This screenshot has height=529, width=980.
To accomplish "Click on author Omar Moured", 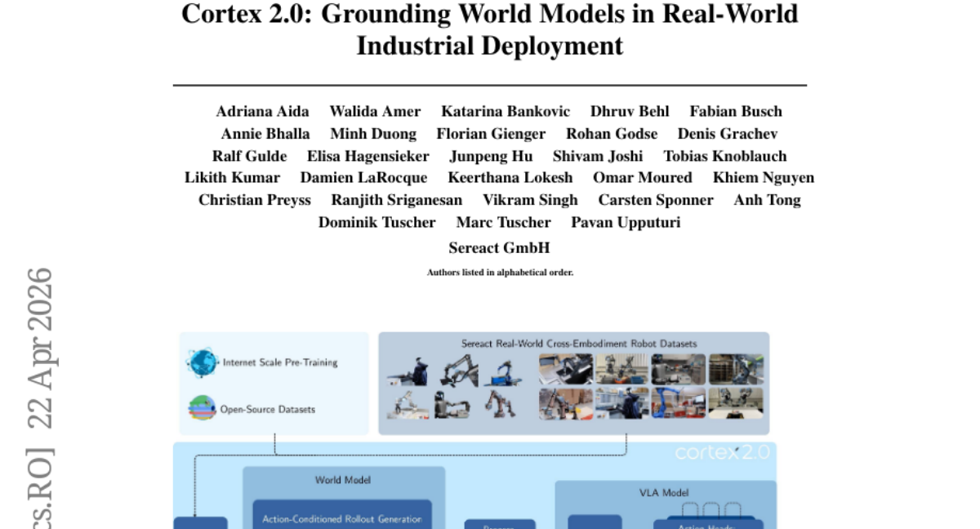I will coord(642,178).
